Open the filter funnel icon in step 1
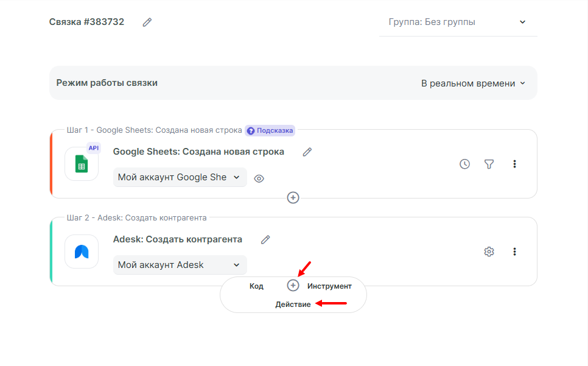This screenshot has height=366, width=588. click(x=489, y=164)
